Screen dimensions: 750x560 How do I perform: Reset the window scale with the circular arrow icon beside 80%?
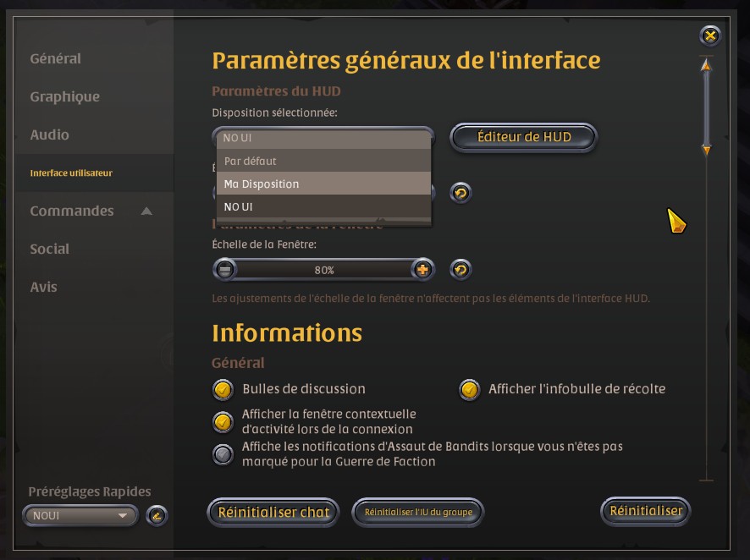click(460, 270)
